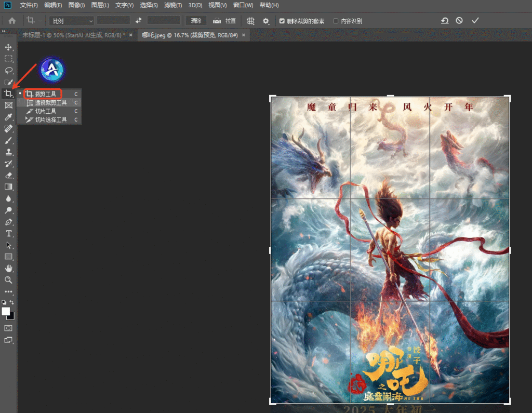
Task: Select the Hand tool
Action: click(8, 269)
